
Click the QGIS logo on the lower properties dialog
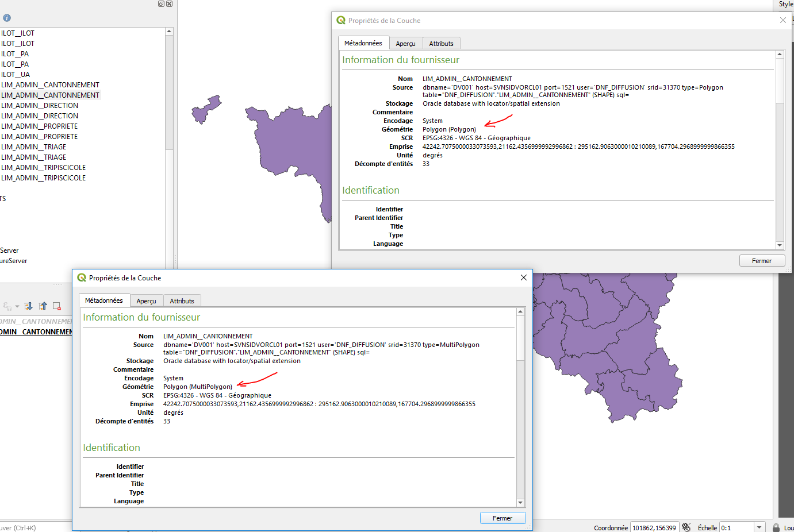point(80,277)
